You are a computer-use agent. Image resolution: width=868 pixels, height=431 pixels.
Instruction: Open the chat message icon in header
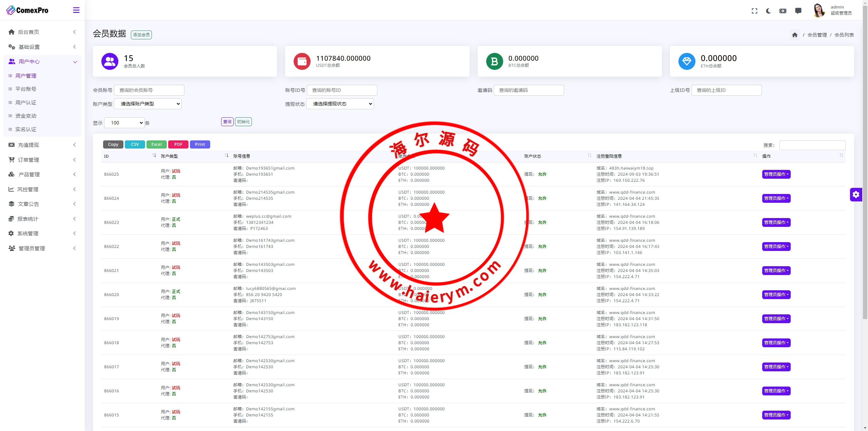pos(798,11)
